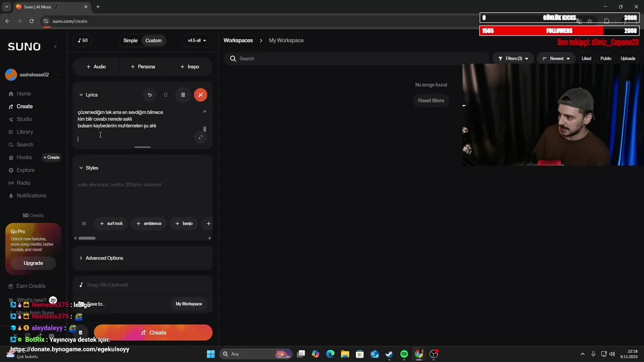Toggle the Public filter
644x362 pixels.
click(x=606, y=58)
